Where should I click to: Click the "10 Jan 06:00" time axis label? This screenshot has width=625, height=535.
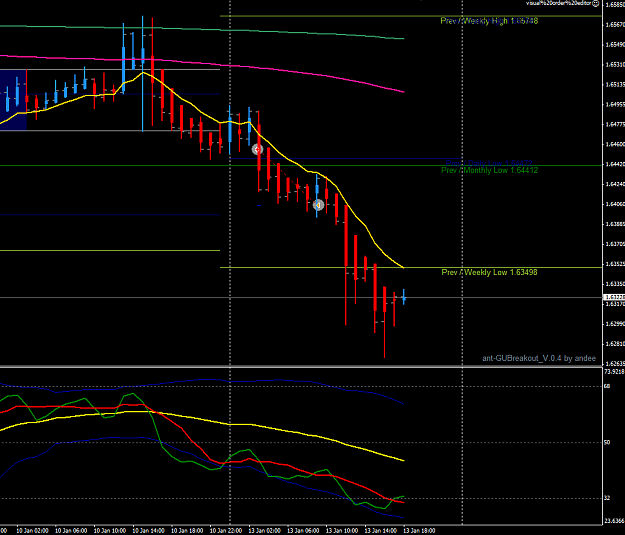71,531
